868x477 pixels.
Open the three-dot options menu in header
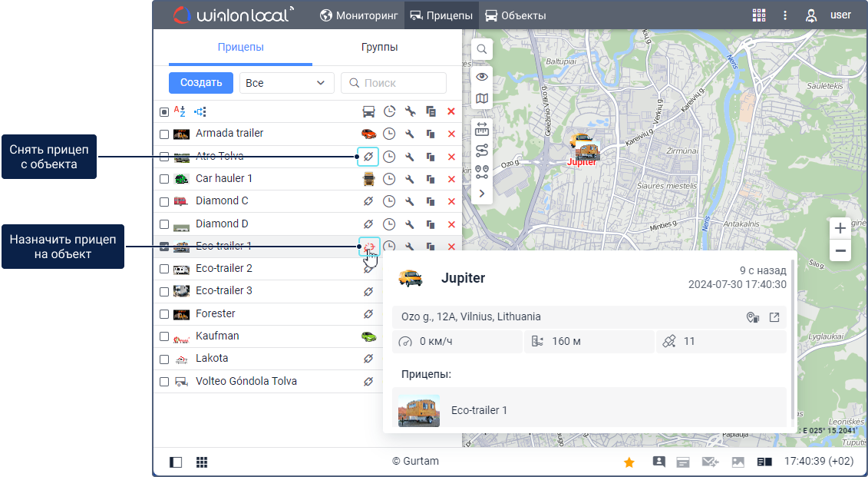pos(785,15)
